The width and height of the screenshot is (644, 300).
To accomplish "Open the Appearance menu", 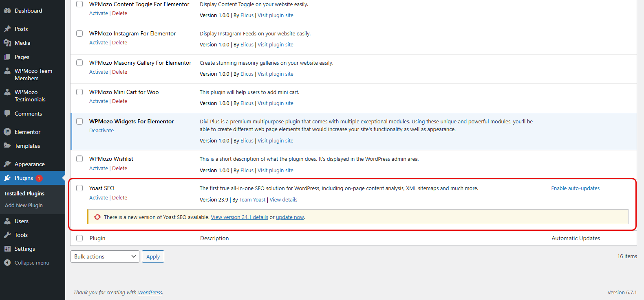I will (30, 164).
